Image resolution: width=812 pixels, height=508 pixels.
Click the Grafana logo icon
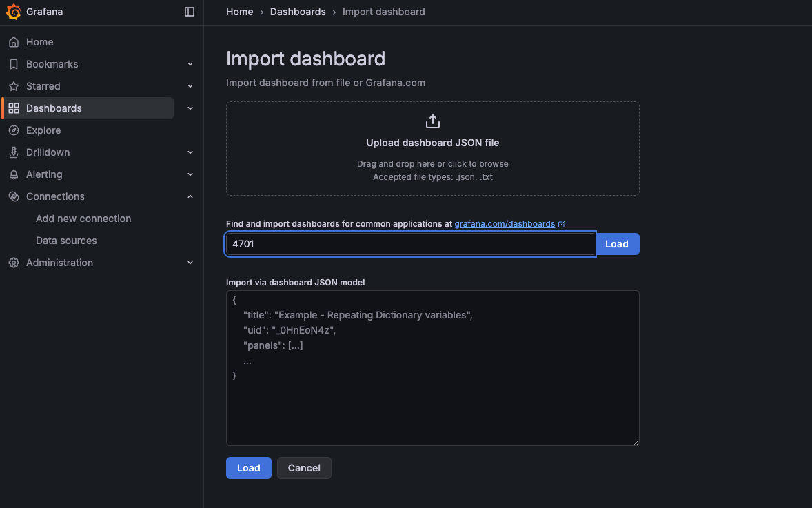point(13,12)
